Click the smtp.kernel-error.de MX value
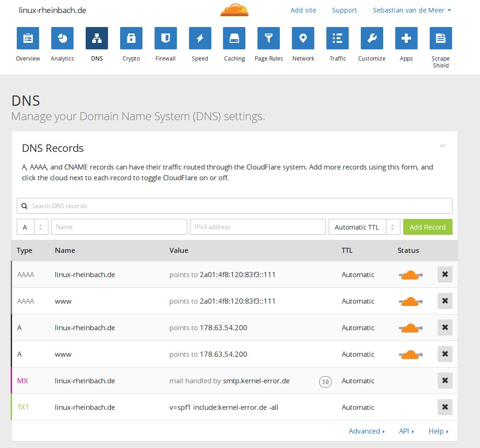 pyautogui.click(x=256, y=380)
